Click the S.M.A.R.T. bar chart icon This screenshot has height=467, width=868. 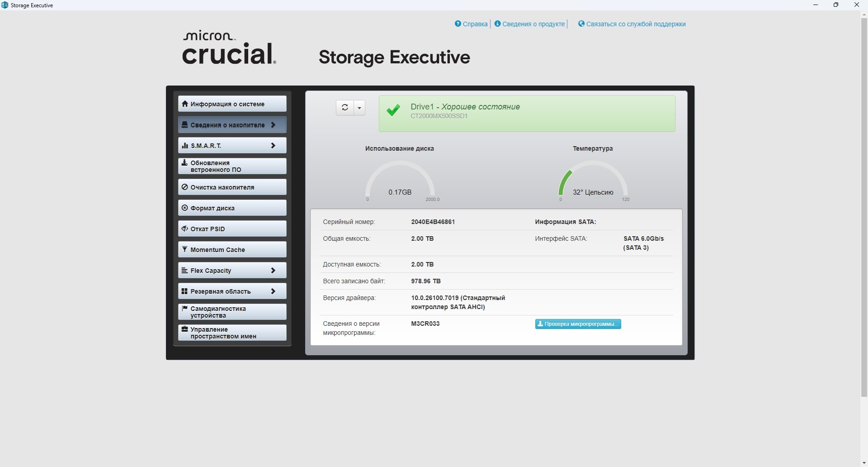184,146
